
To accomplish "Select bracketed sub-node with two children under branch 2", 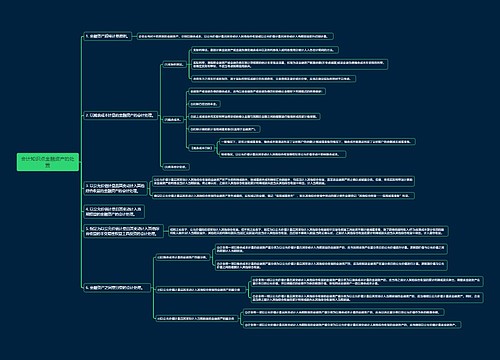I will point(202,148).
